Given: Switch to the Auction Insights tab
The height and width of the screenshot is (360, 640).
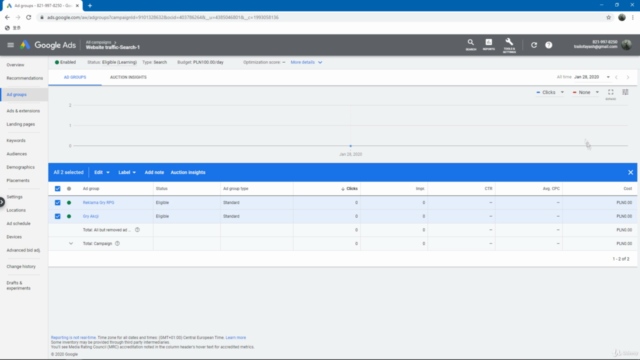Looking at the screenshot, I should tap(128, 77).
